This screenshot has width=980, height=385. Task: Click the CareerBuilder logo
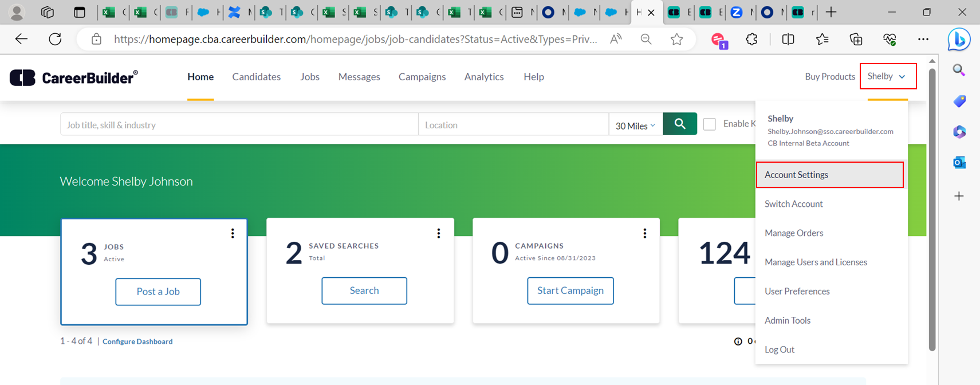click(74, 77)
